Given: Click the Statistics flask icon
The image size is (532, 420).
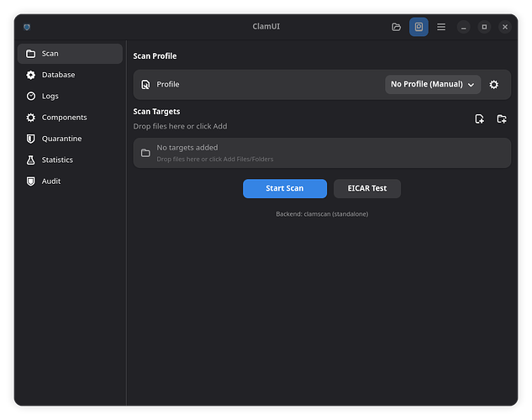Looking at the screenshot, I should (x=31, y=160).
